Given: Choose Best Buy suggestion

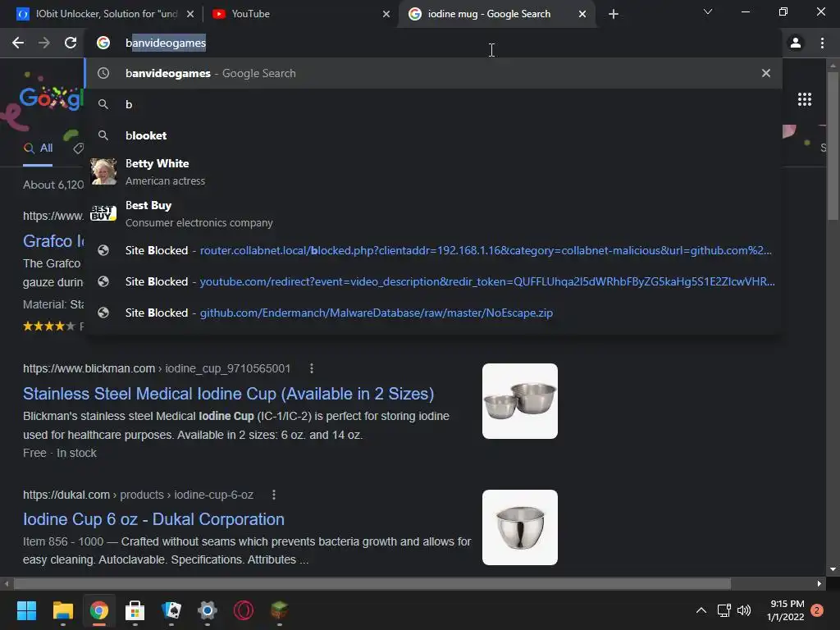Looking at the screenshot, I should pyautogui.click(x=433, y=213).
